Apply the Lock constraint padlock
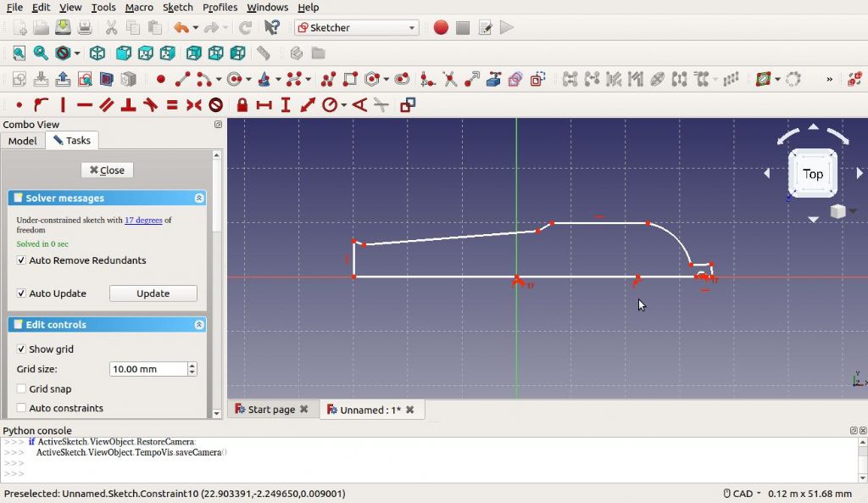 point(242,104)
